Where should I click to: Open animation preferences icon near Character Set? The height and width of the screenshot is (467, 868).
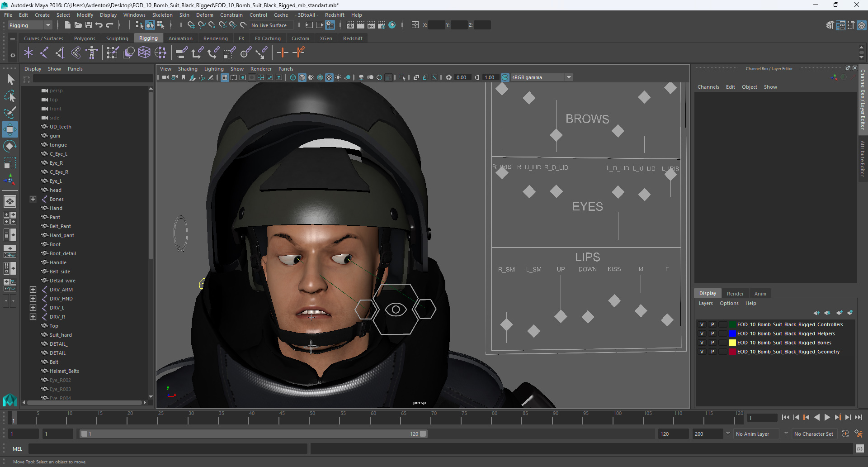pos(859,434)
